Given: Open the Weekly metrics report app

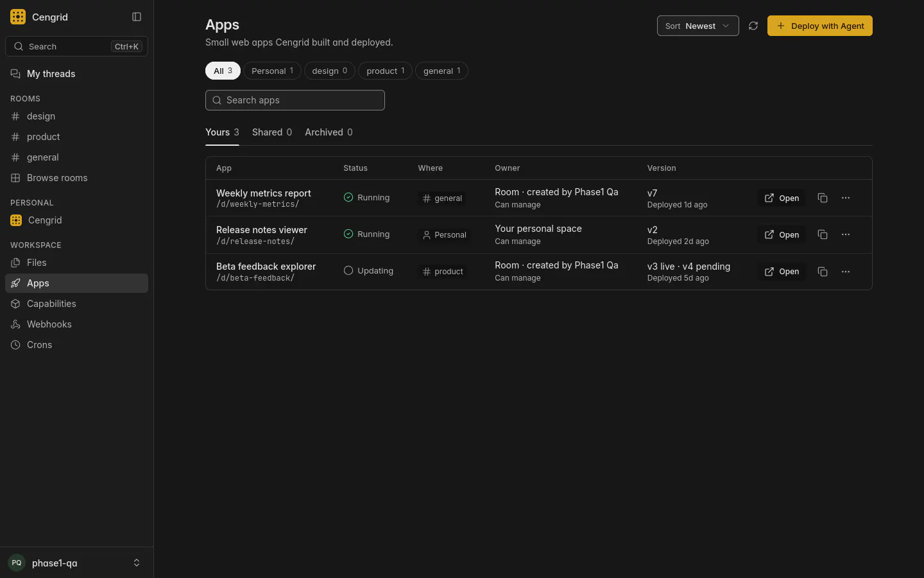Looking at the screenshot, I should (x=782, y=198).
